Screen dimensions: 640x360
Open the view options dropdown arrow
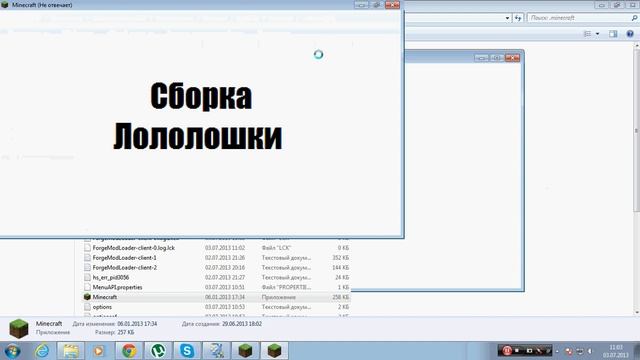[x=598, y=34]
